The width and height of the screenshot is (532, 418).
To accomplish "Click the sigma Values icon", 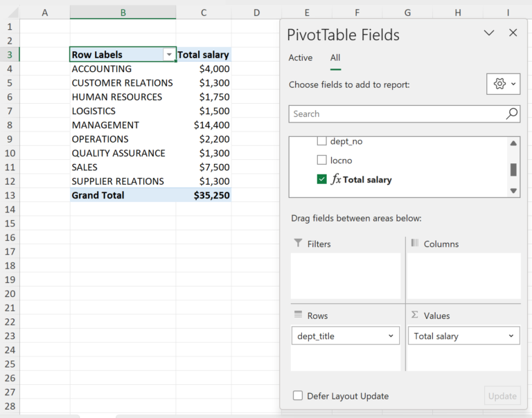I will click(x=415, y=315).
